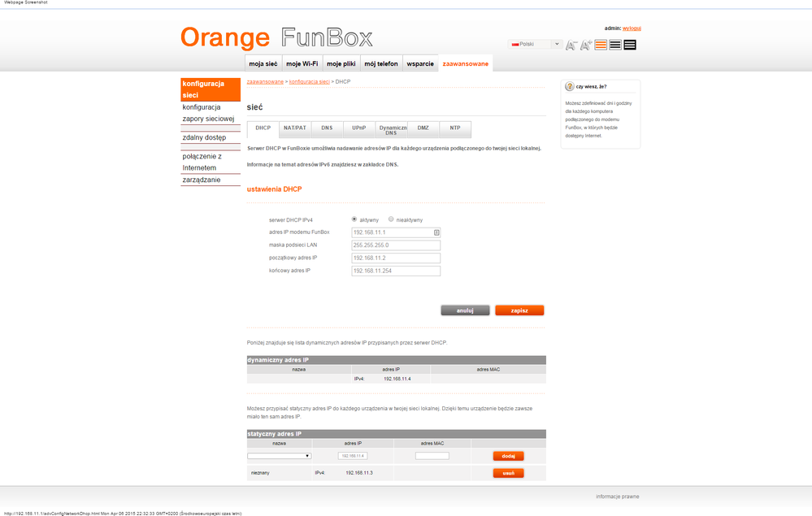Open the 'wsparcie' menu
812x516 pixels.
click(x=420, y=63)
